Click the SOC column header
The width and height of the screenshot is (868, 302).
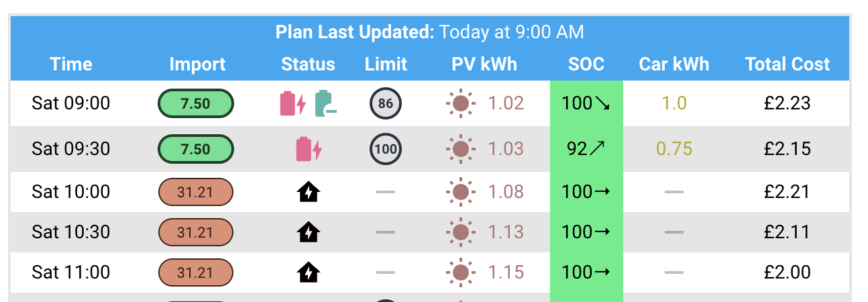pyautogui.click(x=586, y=64)
